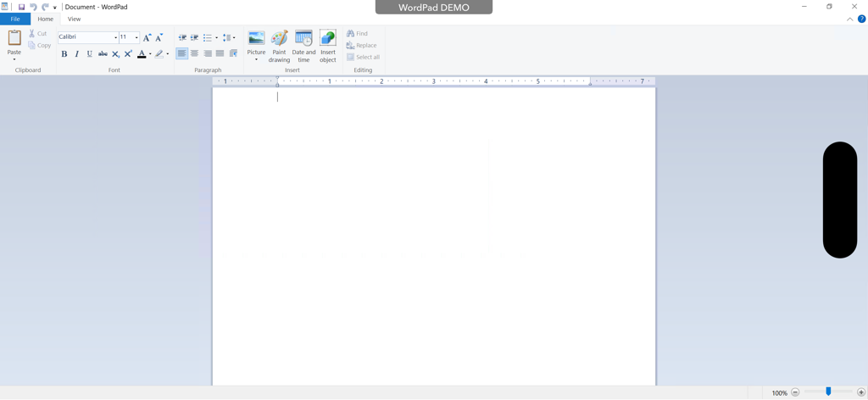
Task: Open Customize Quick Access Toolbar arrow
Action: click(x=55, y=7)
